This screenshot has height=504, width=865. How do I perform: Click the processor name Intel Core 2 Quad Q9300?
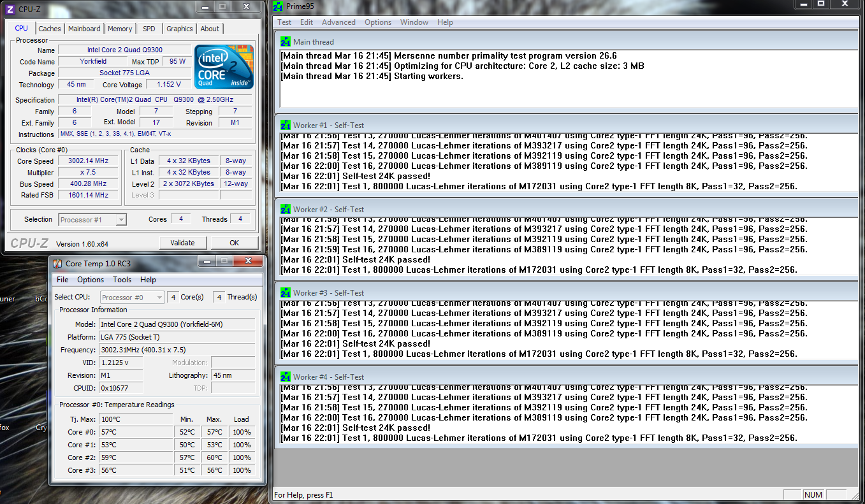click(125, 50)
